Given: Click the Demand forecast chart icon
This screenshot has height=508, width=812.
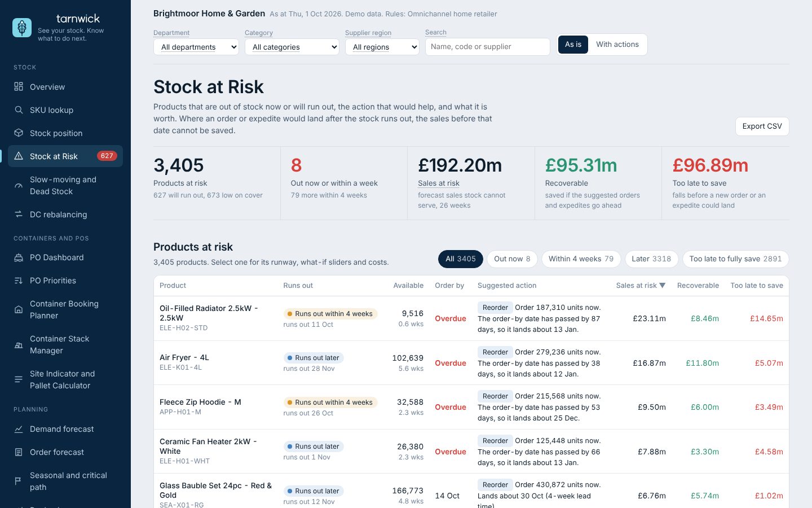Looking at the screenshot, I should 19,429.
